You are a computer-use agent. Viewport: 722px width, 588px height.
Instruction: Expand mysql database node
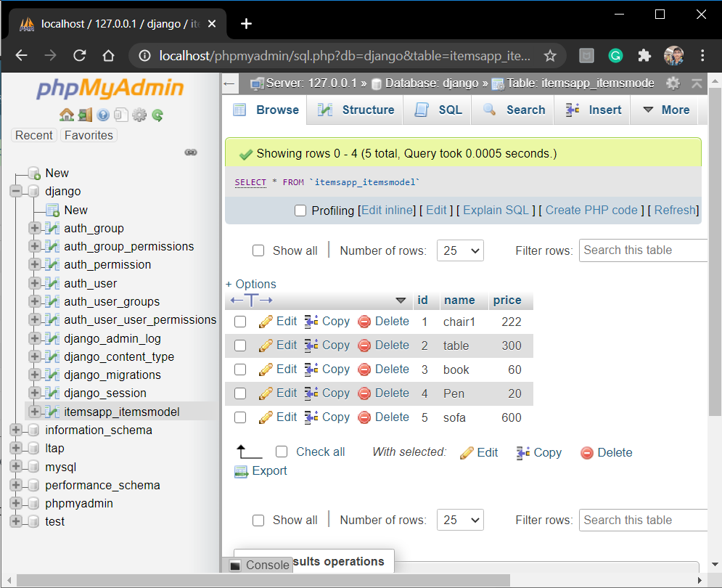16,466
